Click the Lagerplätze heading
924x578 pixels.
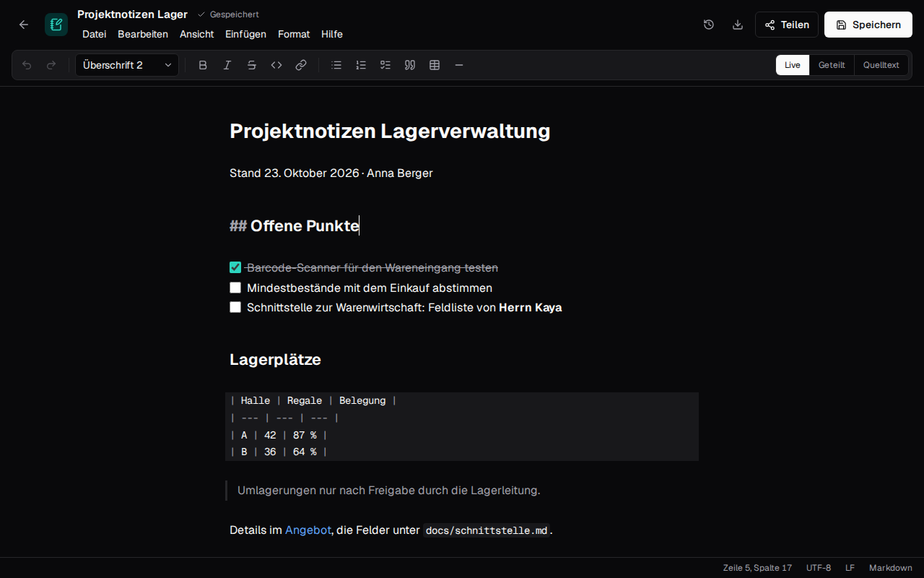pyautogui.click(x=275, y=359)
